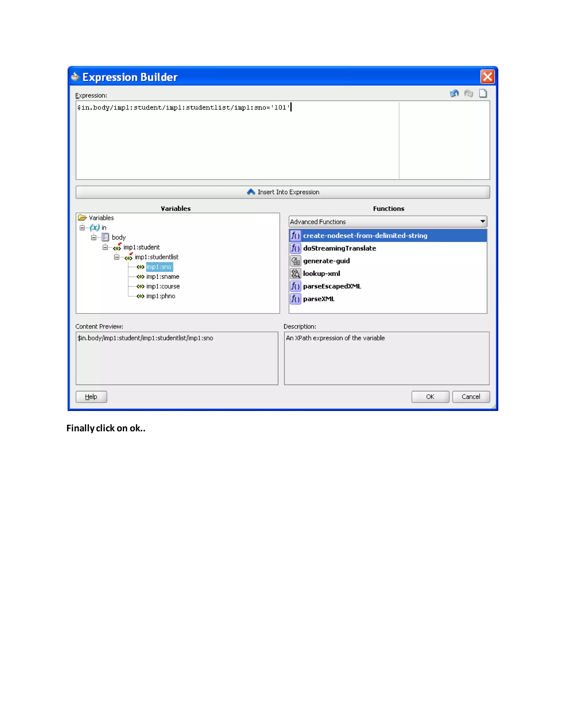Click the clear expression page icon
The height and width of the screenshot is (728, 563).
tap(483, 94)
